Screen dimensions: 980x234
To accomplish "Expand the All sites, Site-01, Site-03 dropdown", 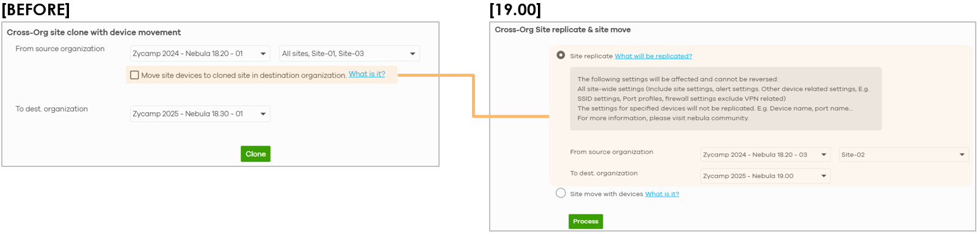I will pyautogui.click(x=349, y=54).
